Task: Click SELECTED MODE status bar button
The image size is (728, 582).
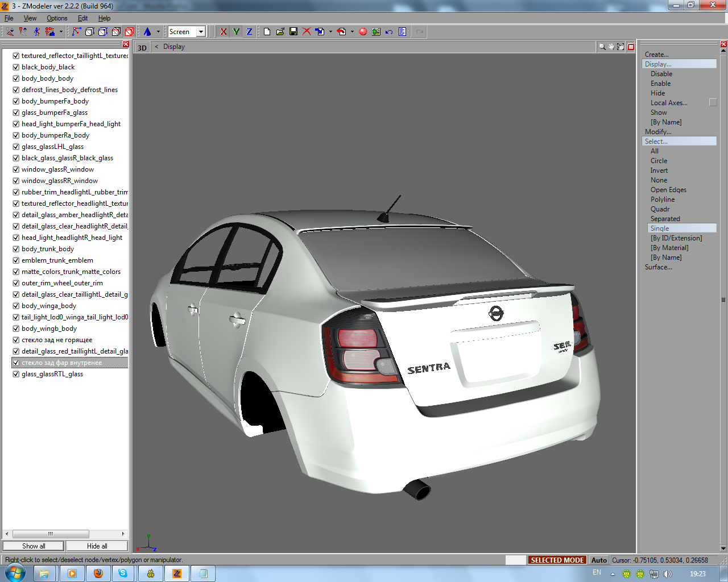Action: pos(557,560)
